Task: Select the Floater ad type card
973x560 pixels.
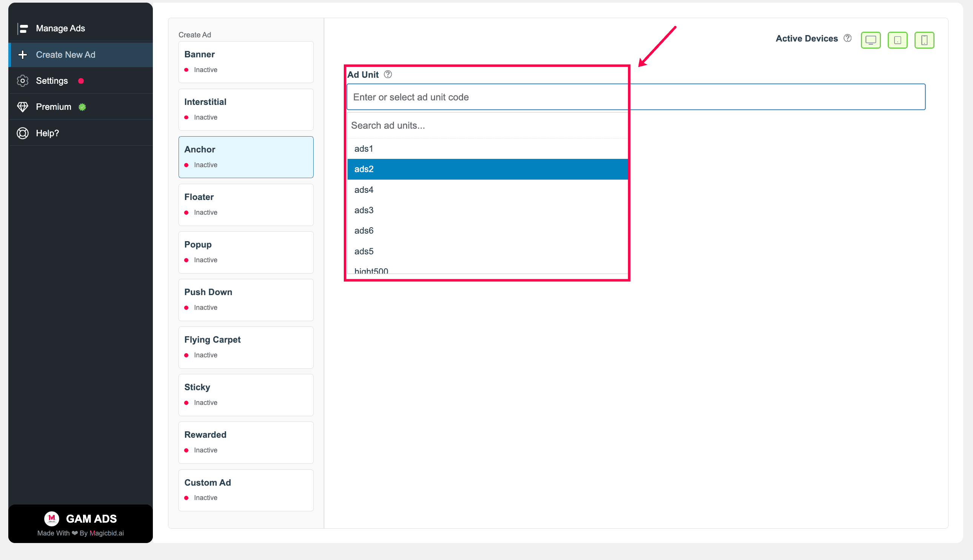Action: tap(246, 205)
